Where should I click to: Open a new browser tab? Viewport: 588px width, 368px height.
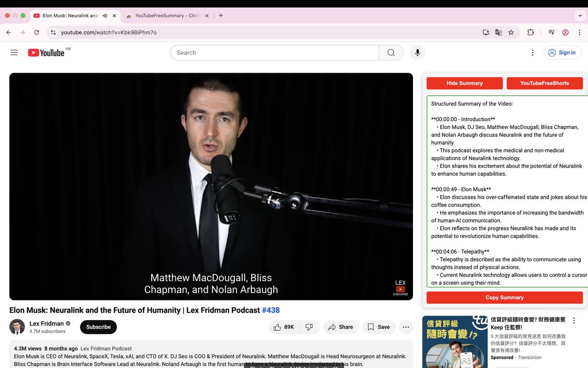(x=221, y=15)
